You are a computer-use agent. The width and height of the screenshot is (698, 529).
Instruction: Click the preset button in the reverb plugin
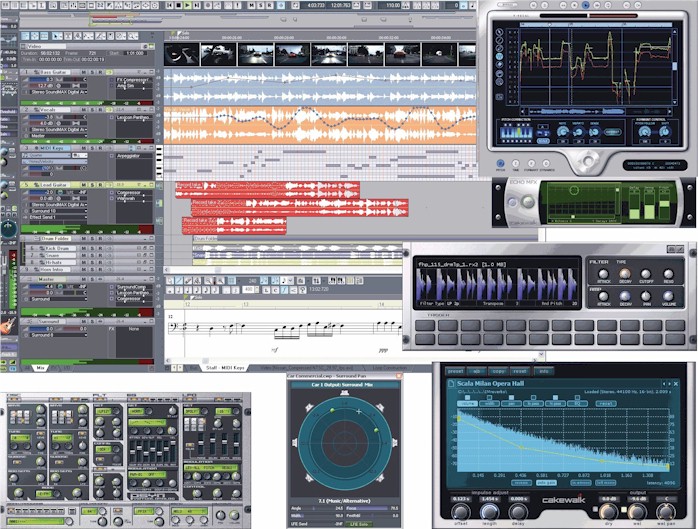[x=455, y=370]
